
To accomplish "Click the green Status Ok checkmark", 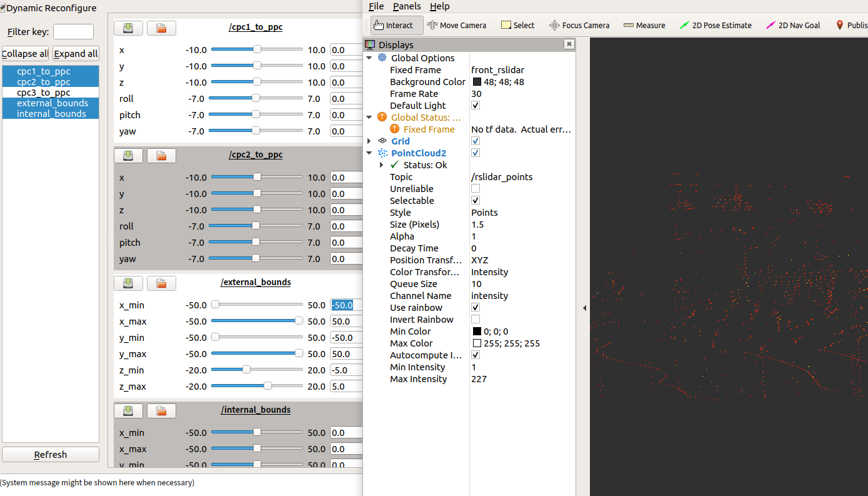I will 394,164.
